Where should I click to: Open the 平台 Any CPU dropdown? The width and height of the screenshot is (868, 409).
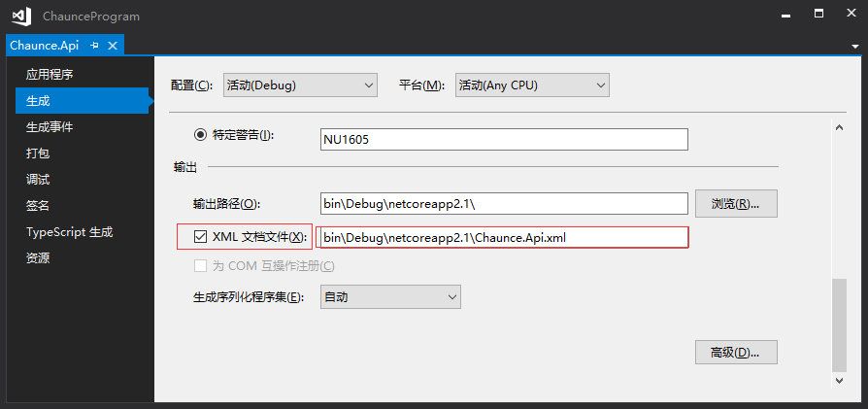(531, 85)
